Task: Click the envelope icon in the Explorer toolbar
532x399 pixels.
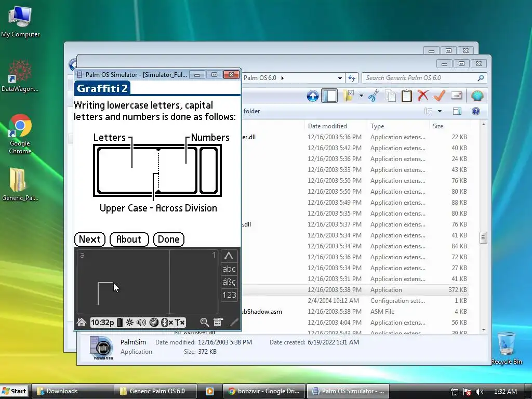Action: click(456, 96)
